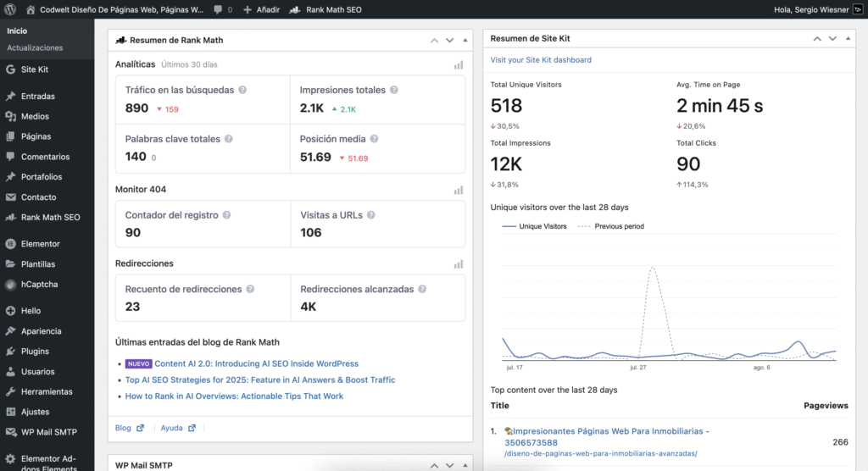Select Elementor from the sidebar menu
This screenshot has height=471, width=868.
tap(40, 244)
